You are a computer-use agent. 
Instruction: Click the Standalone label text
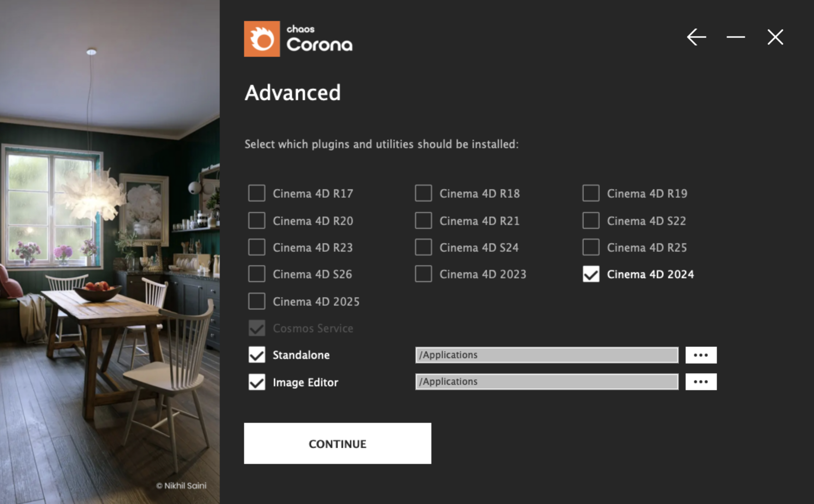point(301,355)
